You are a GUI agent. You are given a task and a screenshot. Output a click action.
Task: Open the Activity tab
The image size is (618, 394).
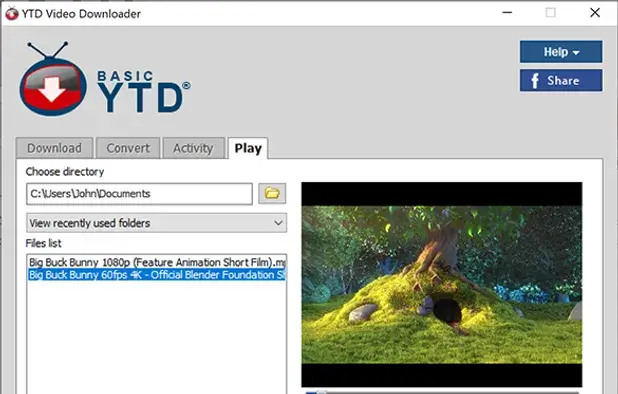(x=193, y=148)
